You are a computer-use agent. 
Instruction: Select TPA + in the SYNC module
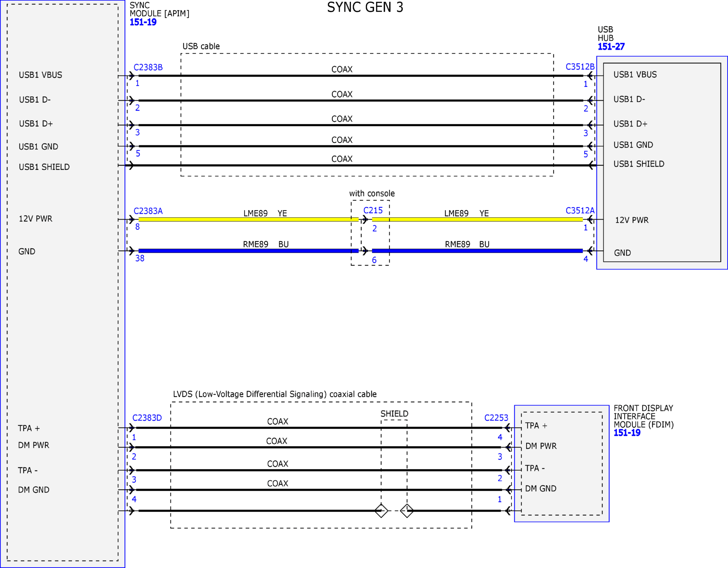click(29, 428)
